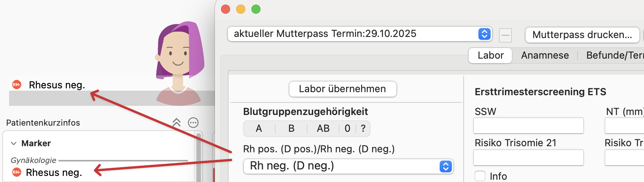Image resolution: width=644 pixels, height=182 pixels.
Task: Collapse the Marker section
Action: click(x=14, y=143)
